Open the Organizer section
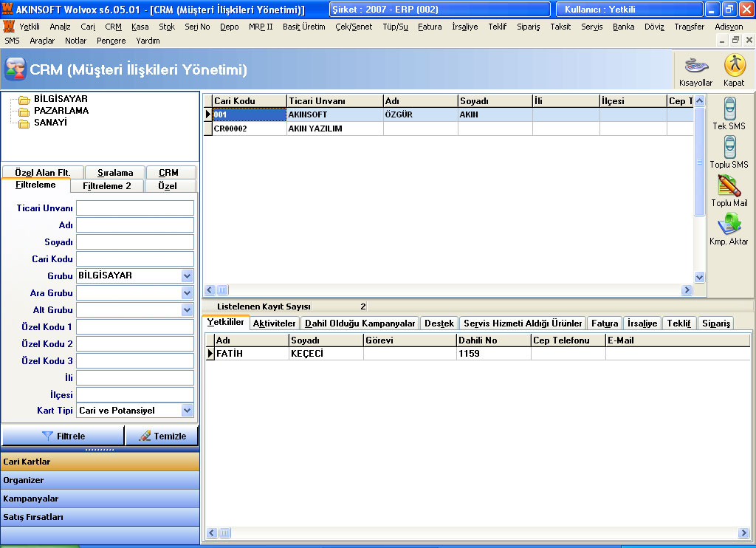The width and height of the screenshot is (756, 548). click(100, 480)
